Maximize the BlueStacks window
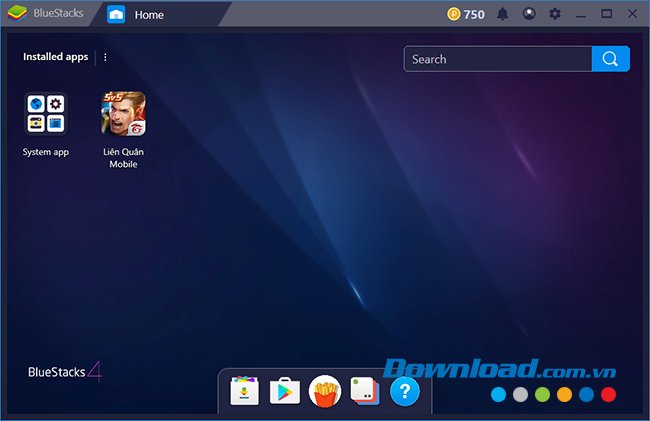Screen dimensions: 650x421 [606, 14]
